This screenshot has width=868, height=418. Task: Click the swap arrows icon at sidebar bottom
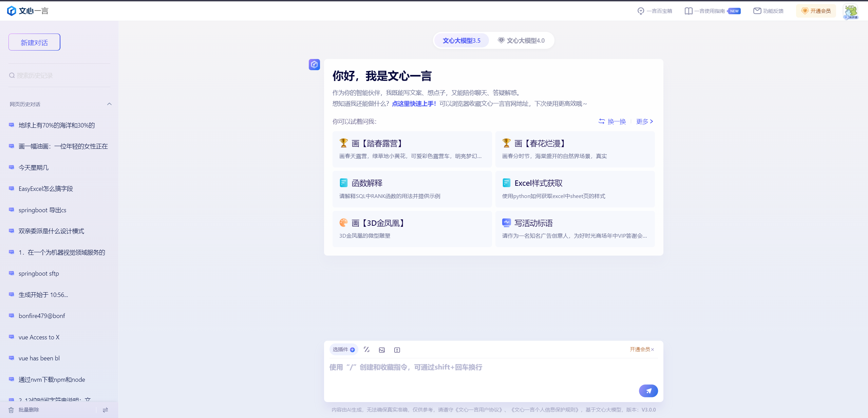(x=105, y=410)
